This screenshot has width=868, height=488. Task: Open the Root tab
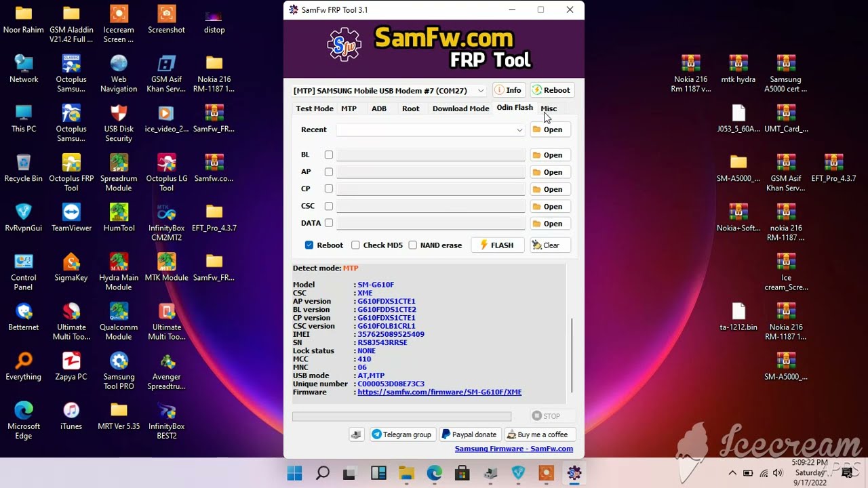pos(410,108)
